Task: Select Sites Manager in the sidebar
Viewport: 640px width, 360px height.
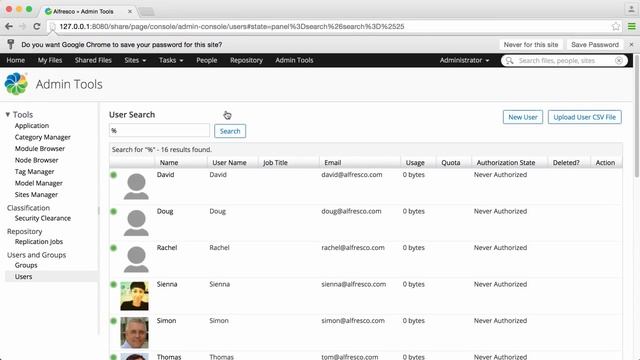Action: pos(36,195)
